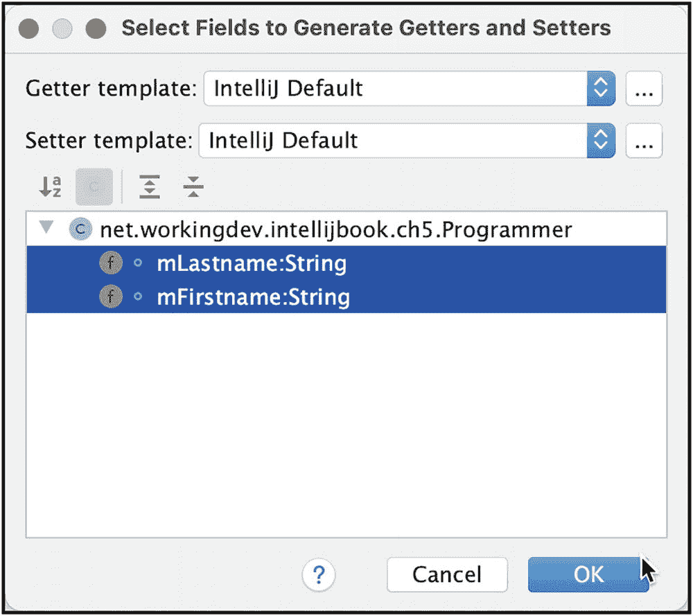Sort fields alphabetically with a-z icon
693x616 pixels.
click(x=51, y=187)
